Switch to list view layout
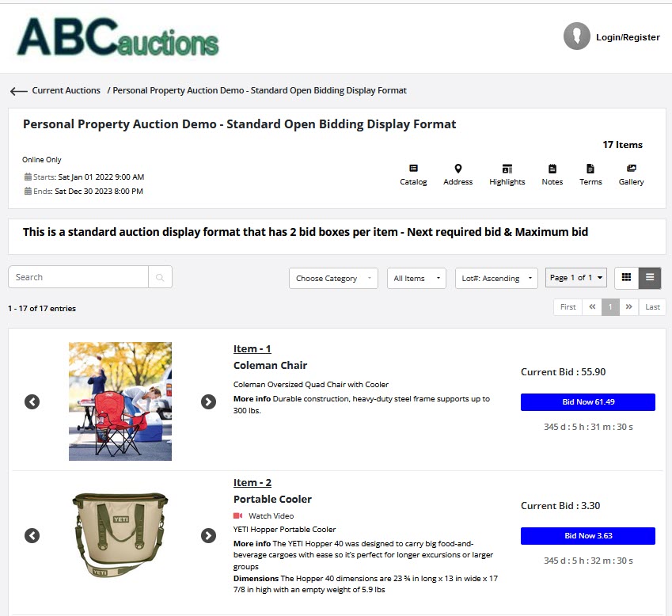This screenshot has width=672, height=616. click(649, 277)
